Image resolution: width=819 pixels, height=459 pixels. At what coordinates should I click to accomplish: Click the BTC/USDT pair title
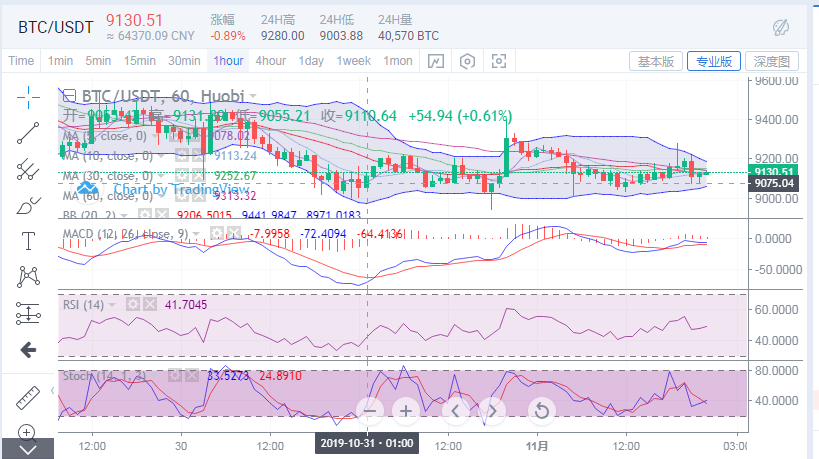tap(55, 27)
